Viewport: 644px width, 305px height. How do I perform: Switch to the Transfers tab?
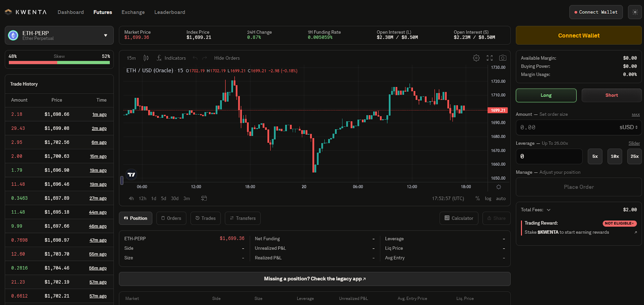point(243,218)
